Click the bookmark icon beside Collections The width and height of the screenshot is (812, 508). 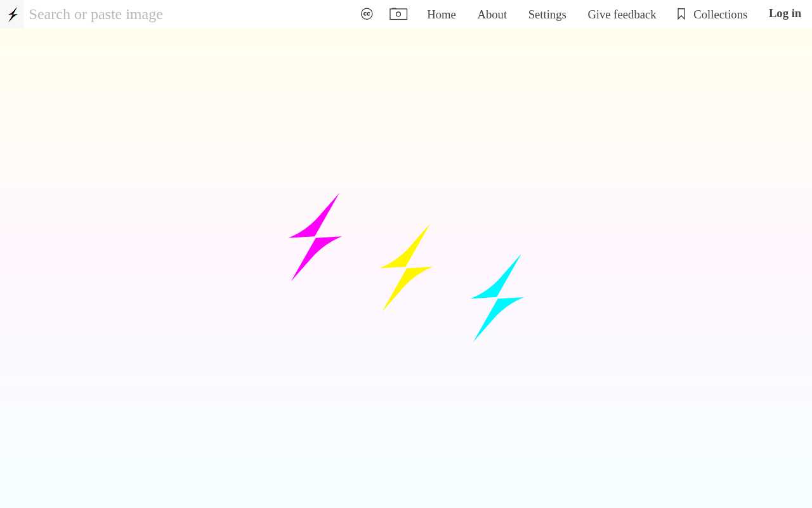(x=681, y=13)
